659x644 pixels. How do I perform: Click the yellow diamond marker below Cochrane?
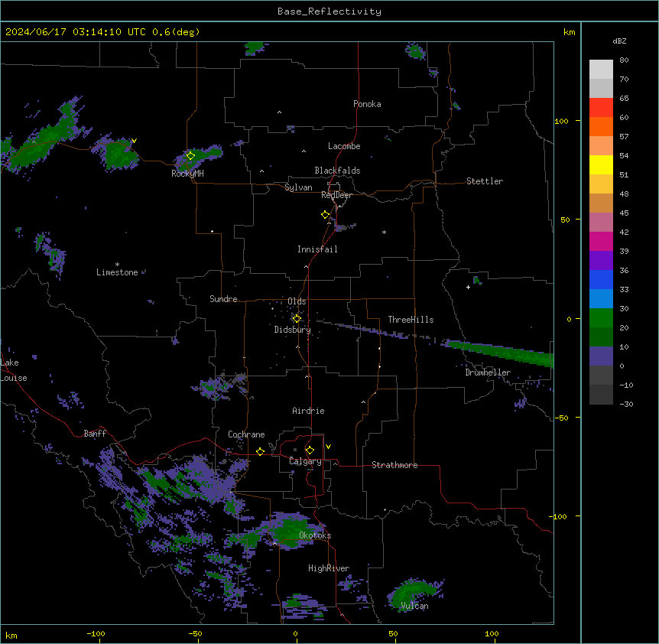coord(260,451)
